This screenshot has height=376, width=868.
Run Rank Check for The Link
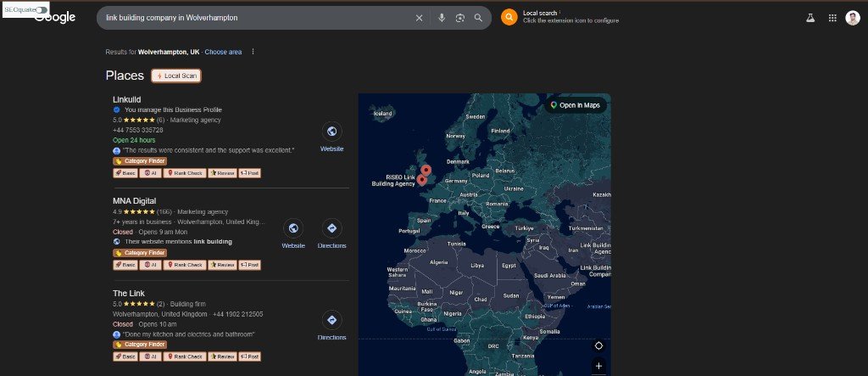(x=185, y=356)
